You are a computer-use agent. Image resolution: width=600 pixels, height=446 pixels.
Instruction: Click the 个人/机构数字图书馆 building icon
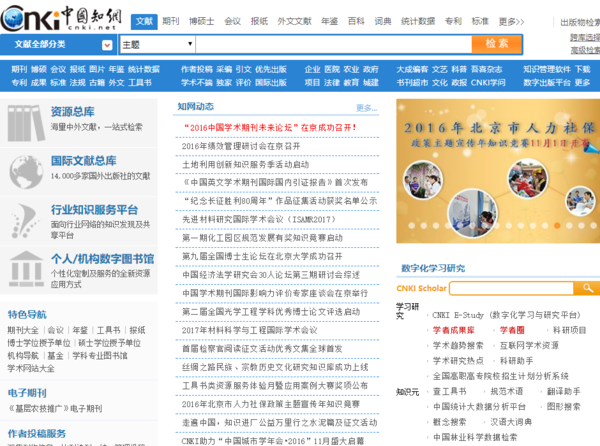click(26, 269)
